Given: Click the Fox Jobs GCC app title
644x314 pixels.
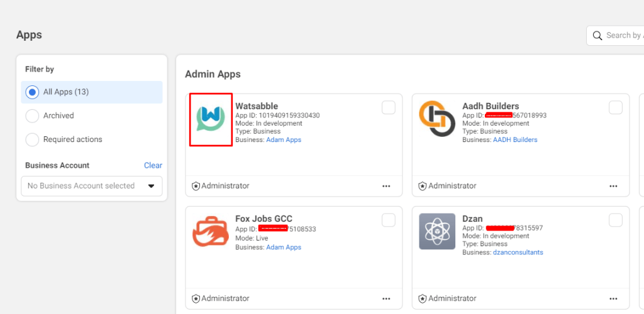Looking at the screenshot, I should [x=264, y=219].
